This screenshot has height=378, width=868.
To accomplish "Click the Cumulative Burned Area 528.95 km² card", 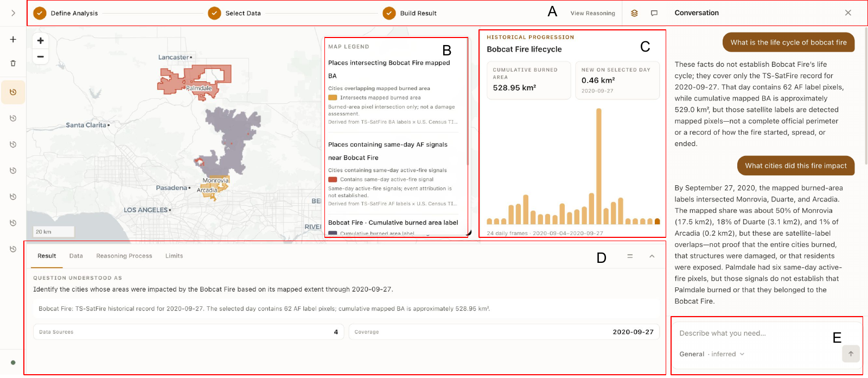I will pos(528,80).
